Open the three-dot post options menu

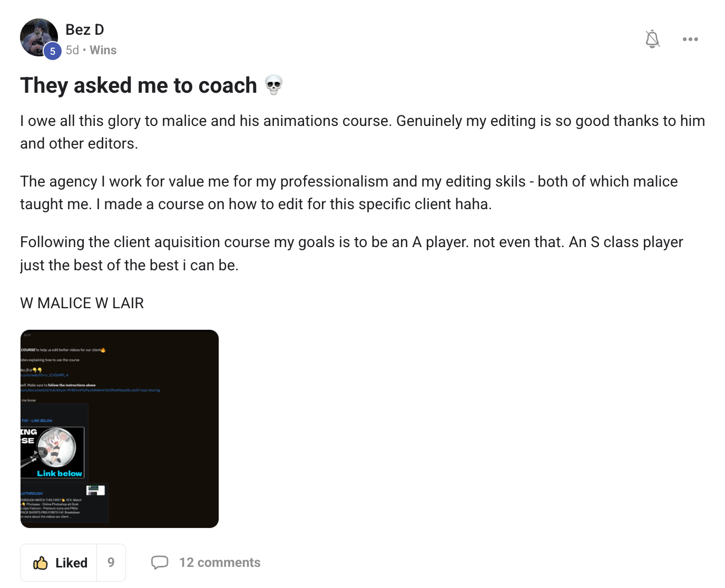pyautogui.click(x=690, y=39)
